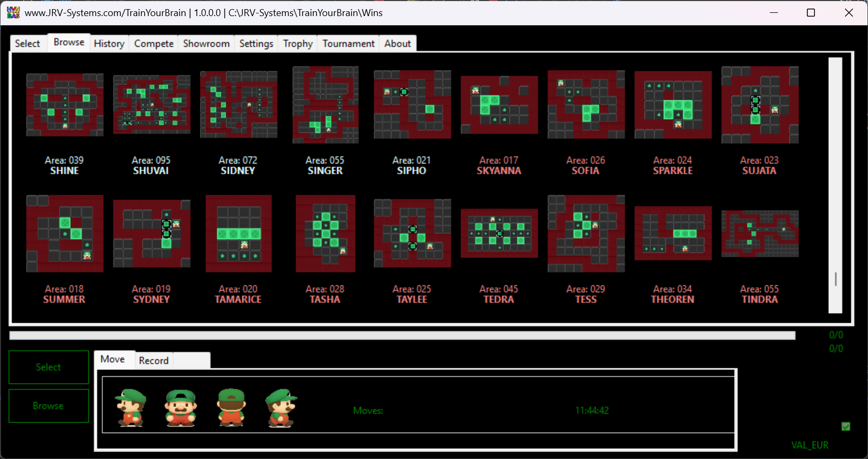Click the character facing left icon
Image resolution: width=868 pixels, height=459 pixels.
coord(131,408)
